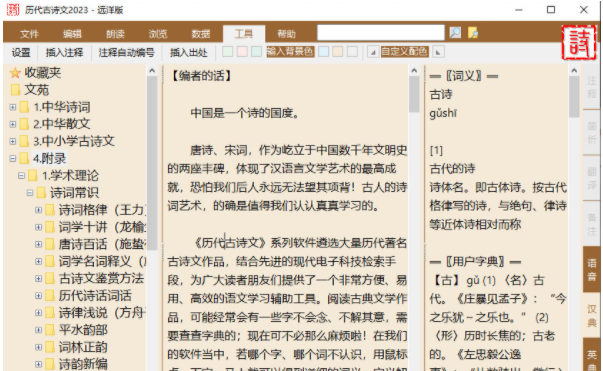Expand the 诗词格律 node
The width and height of the screenshot is (603, 371).
(38, 210)
